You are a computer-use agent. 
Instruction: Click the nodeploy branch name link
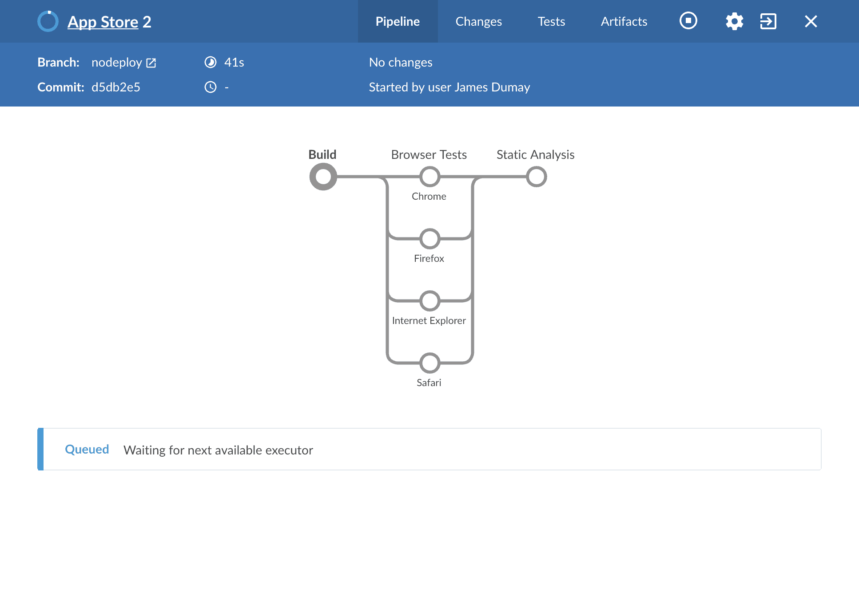(x=116, y=63)
